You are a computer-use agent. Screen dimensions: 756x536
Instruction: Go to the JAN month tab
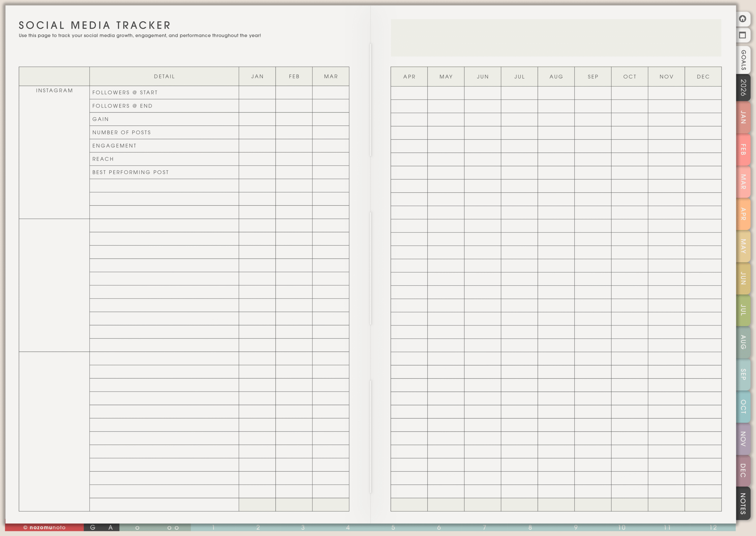click(743, 117)
